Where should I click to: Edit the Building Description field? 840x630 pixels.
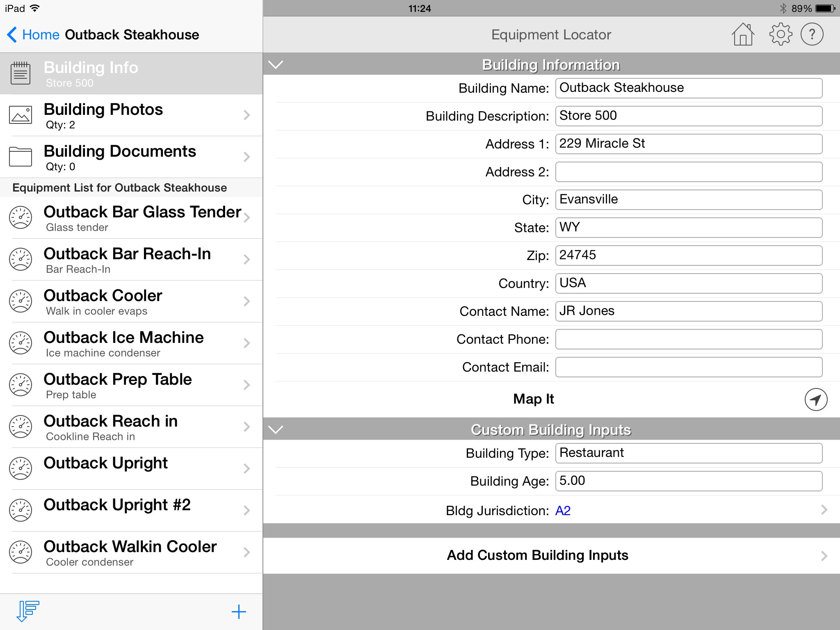689,116
